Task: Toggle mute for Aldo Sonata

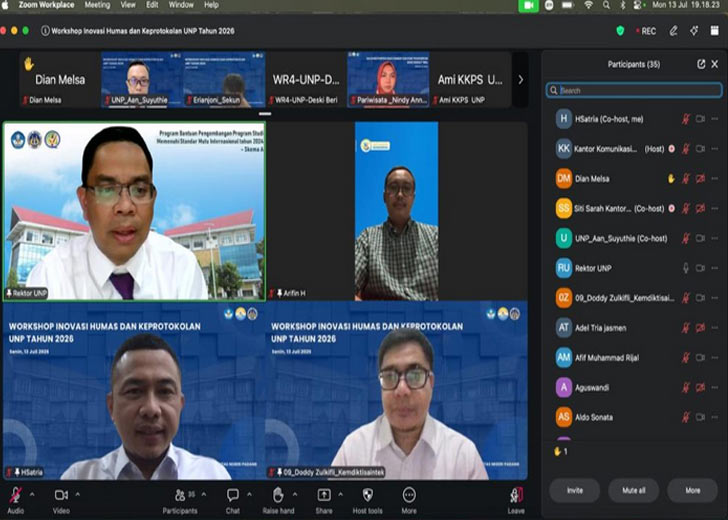Action: click(686, 417)
